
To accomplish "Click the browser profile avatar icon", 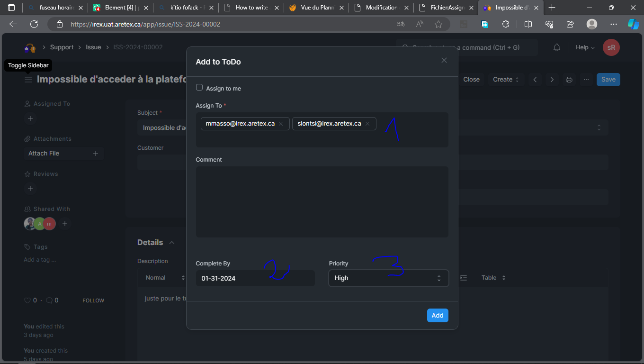I will tap(592, 24).
